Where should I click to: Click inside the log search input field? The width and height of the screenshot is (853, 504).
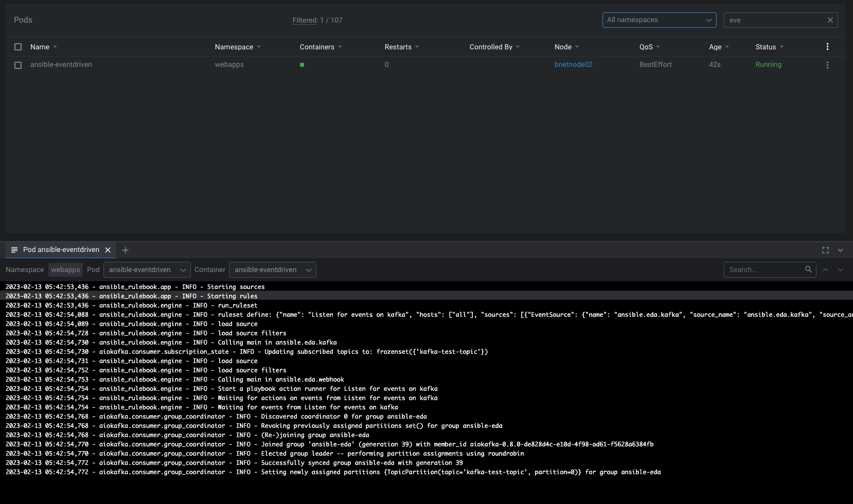point(761,269)
